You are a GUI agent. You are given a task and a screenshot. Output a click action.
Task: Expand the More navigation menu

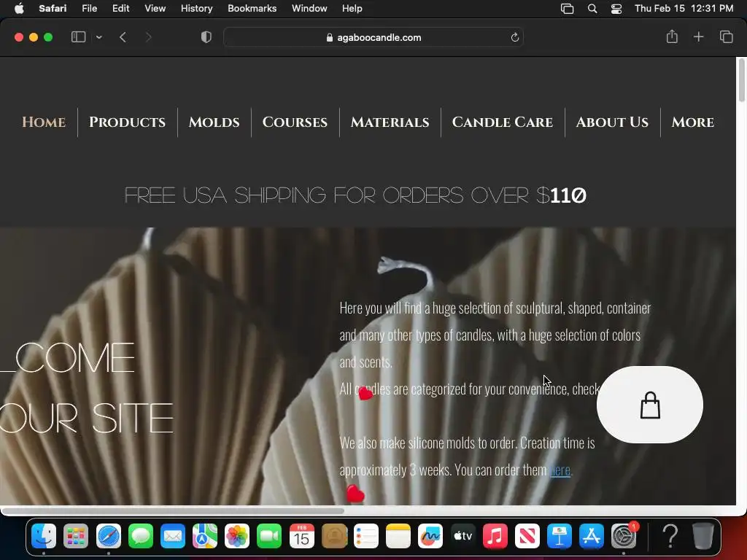(692, 122)
